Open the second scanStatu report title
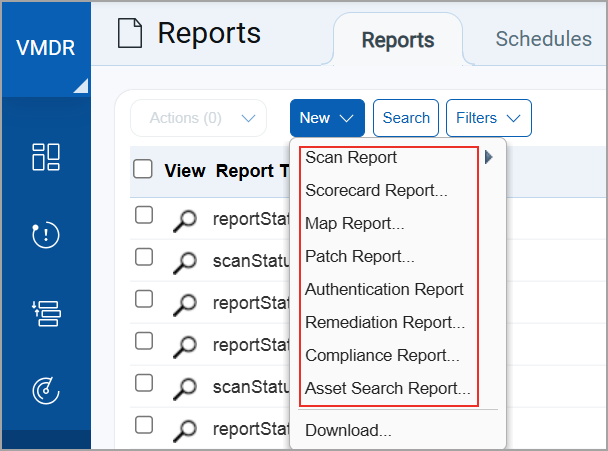The image size is (608, 451). [x=251, y=387]
